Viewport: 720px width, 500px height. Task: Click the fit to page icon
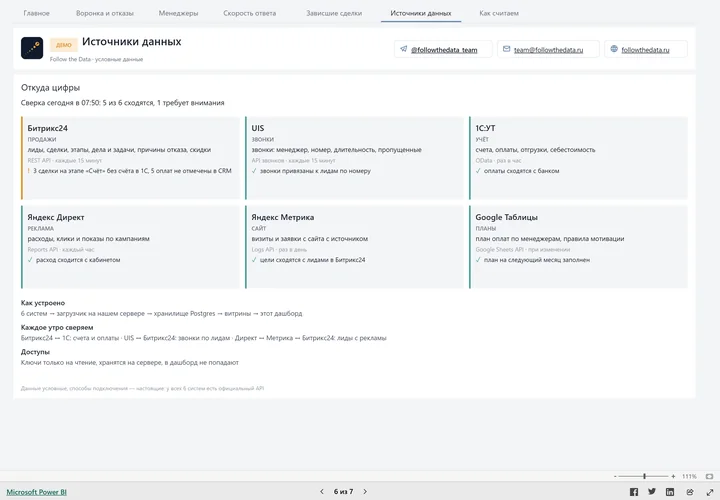pos(709,477)
